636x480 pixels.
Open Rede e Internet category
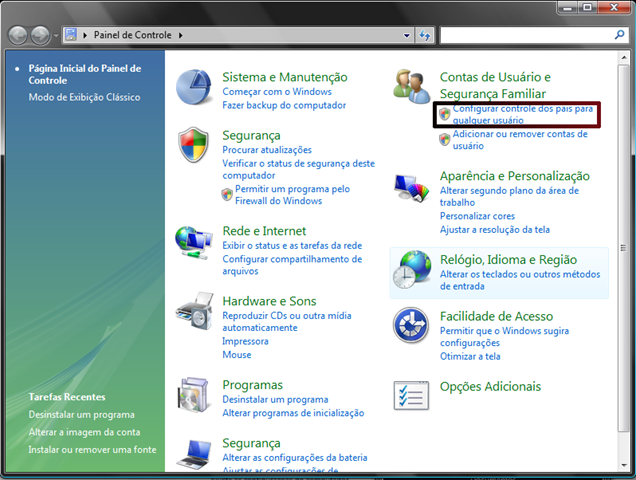[x=264, y=231]
